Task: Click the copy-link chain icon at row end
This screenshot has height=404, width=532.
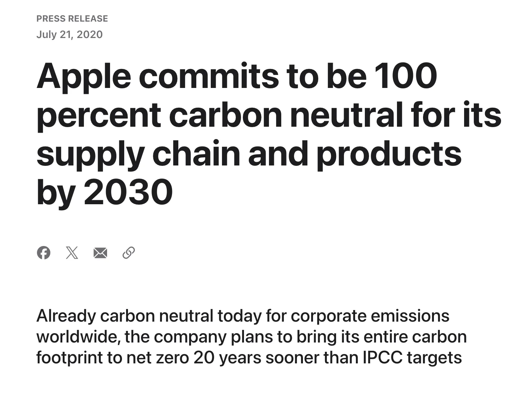Action: [x=128, y=253]
